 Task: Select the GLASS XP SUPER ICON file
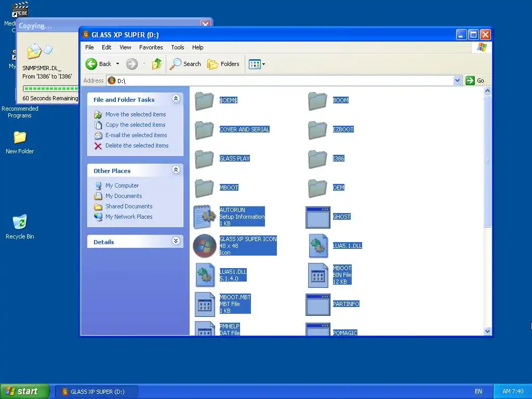pos(205,246)
